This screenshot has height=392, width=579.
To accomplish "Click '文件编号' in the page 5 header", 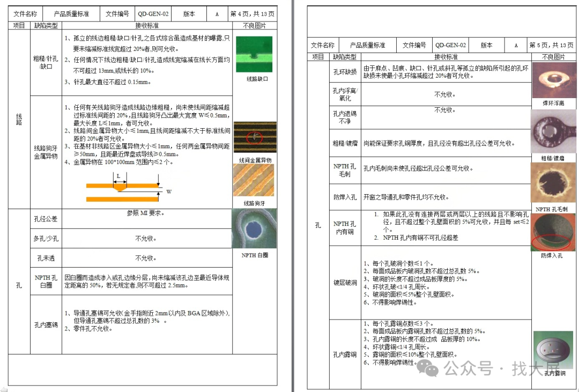I will tap(414, 45).
